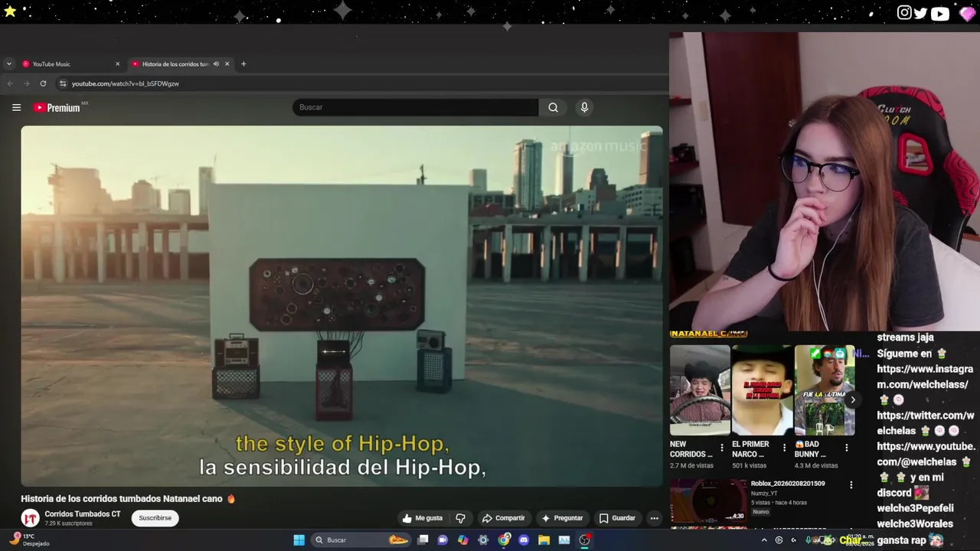Open more actions ellipsis below video
This screenshot has width=980, height=551.
click(x=654, y=518)
